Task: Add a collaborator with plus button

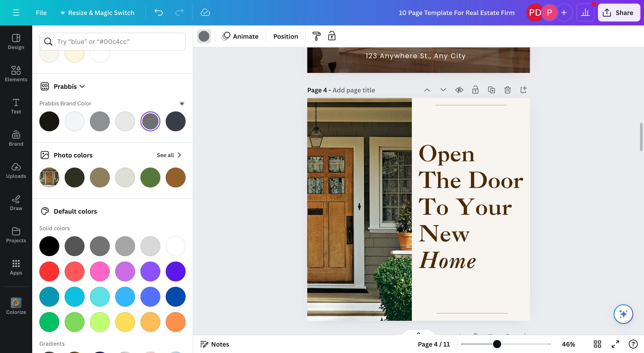Action: pyautogui.click(x=564, y=13)
